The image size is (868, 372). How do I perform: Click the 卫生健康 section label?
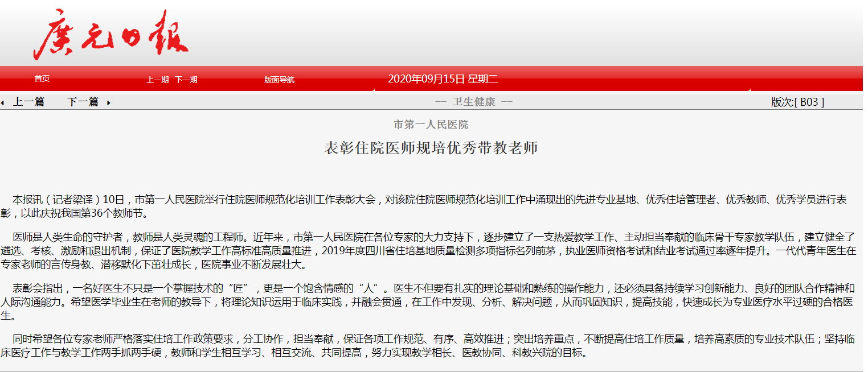(474, 102)
